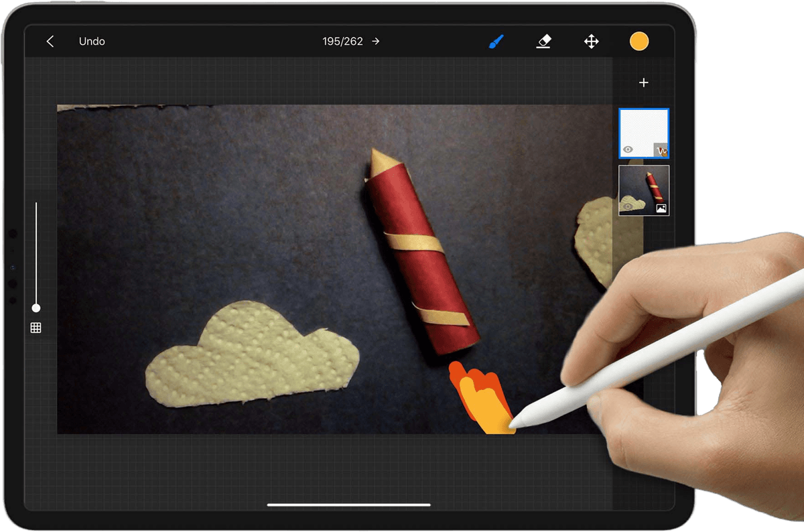Select the Eraser tool
Screen dimensions: 804x532
tap(543, 41)
